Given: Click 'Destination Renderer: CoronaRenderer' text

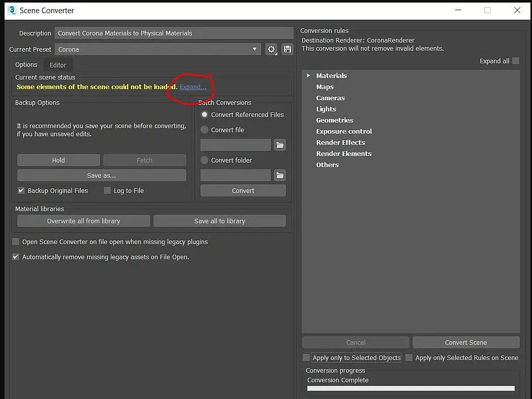Looking at the screenshot, I should [358, 41].
